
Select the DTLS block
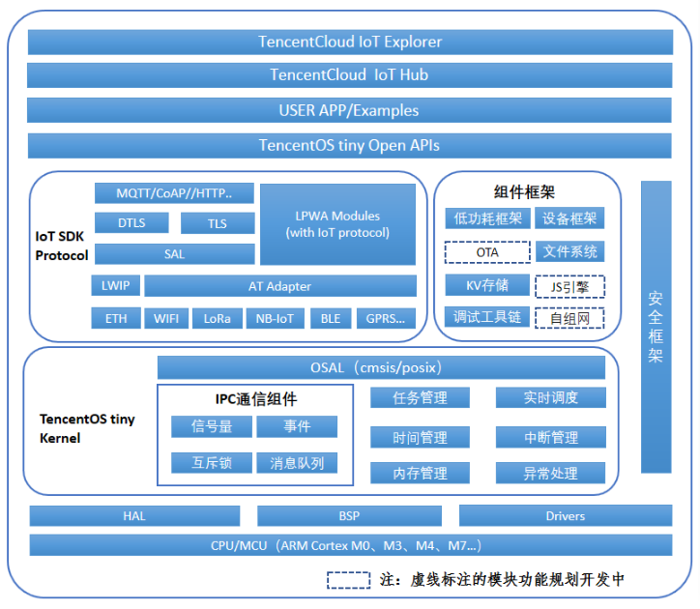click(x=131, y=222)
